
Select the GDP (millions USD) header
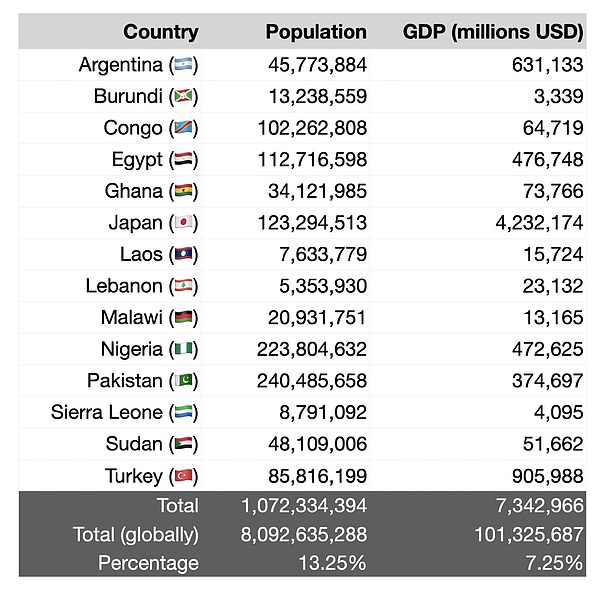pyautogui.click(x=493, y=32)
